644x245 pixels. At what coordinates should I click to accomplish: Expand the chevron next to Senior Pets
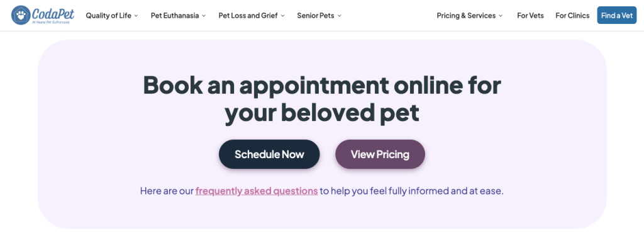click(339, 16)
